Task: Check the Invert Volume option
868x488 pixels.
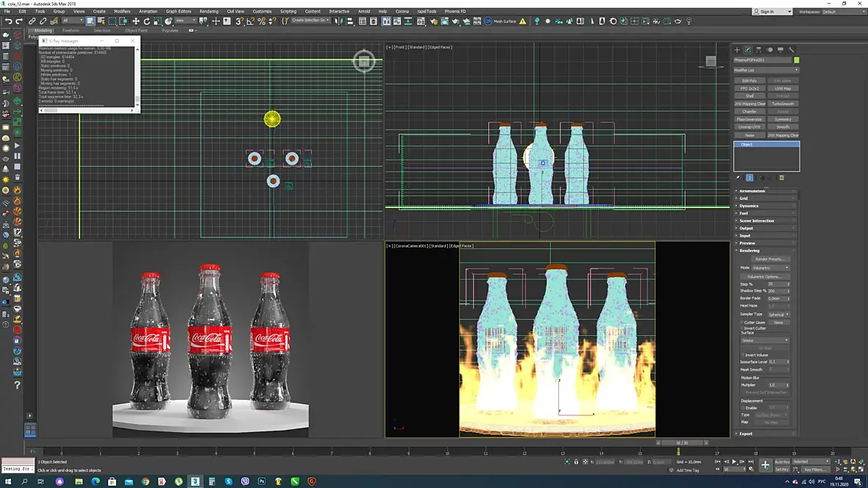Action: (742, 355)
